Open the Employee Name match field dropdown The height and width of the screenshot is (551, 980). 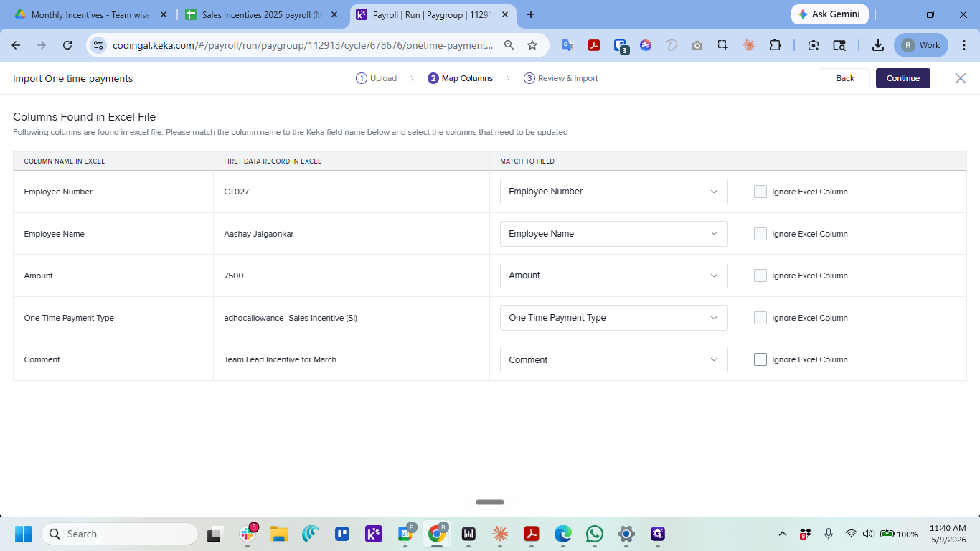pyautogui.click(x=614, y=234)
